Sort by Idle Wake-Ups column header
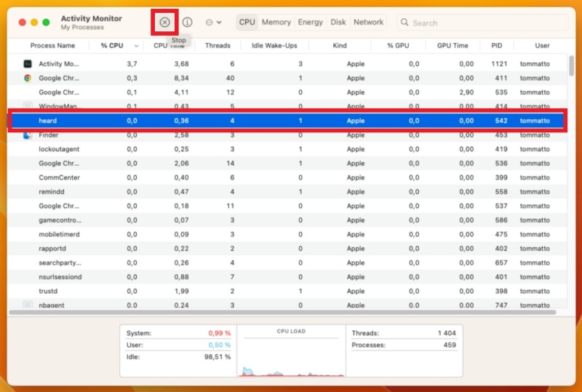 pos(274,46)
